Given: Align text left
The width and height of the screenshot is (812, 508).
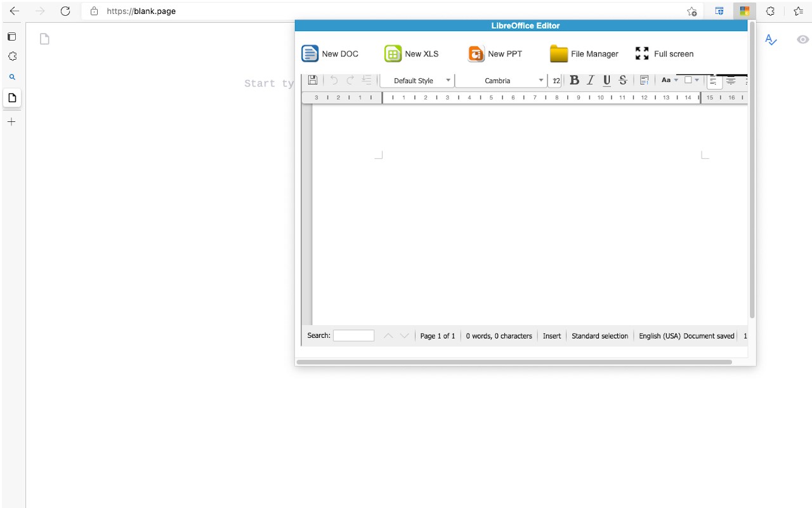Looking at the screenshot, I should pos(714,81).
